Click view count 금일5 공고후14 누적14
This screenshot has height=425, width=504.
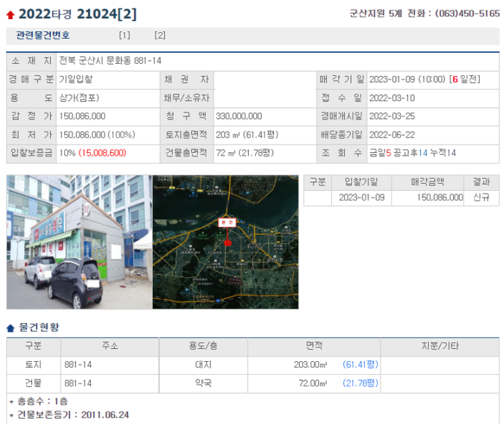point(412,153)
